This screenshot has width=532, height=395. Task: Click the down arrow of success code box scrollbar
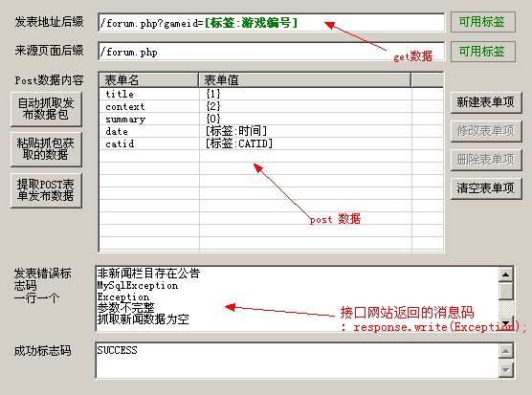(x=505, y=370)
